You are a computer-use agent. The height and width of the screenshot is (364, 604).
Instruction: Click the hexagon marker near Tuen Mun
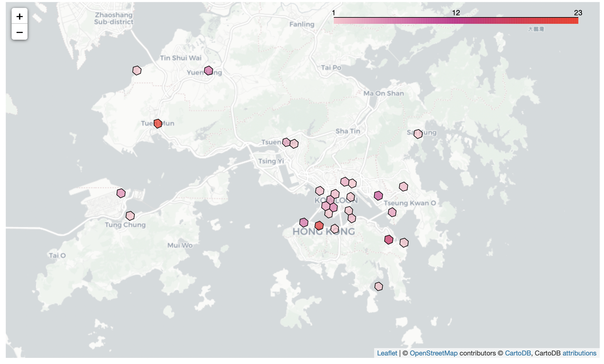(x=158, y=123)
